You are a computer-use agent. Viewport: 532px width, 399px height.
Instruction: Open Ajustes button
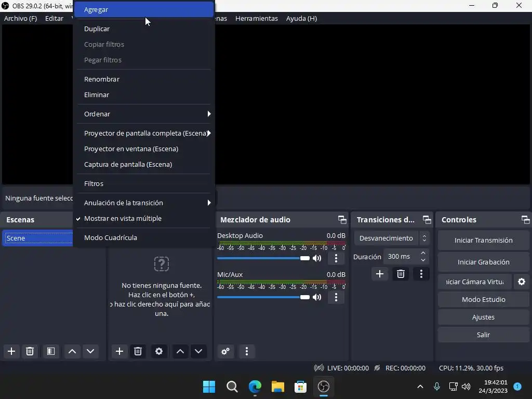(484, 317)
